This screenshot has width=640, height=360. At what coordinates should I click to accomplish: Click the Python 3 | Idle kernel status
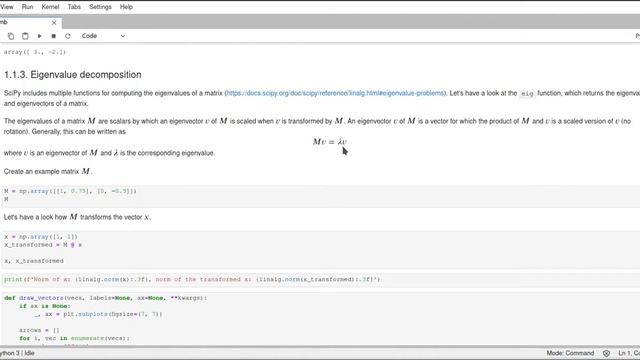[17, 353]
